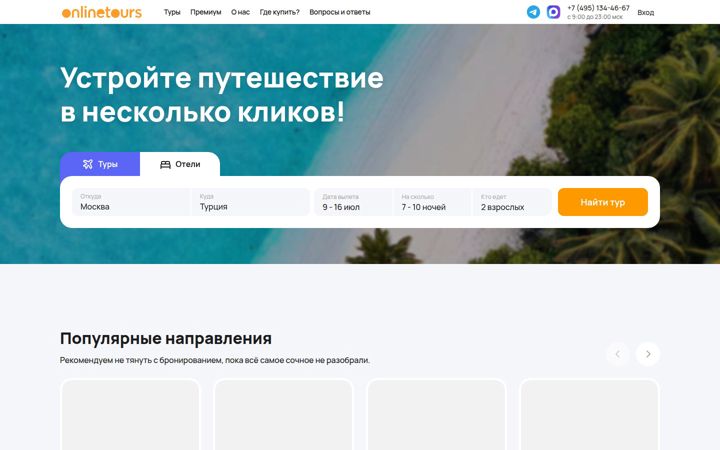Screen dimensions: 720x450
Task: Open the Кто едет travelers selector
Action: 512,202
